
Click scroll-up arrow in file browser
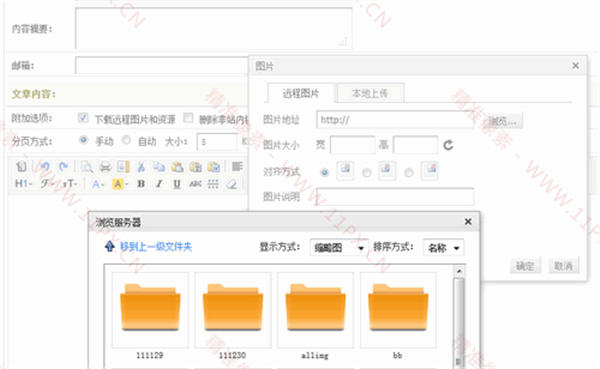click(x=459, y=271)
